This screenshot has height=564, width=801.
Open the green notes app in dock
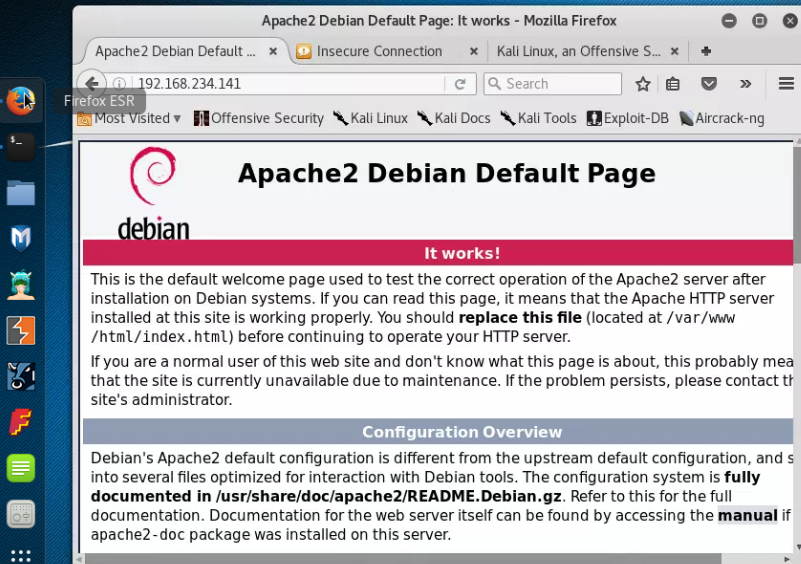tap(21, 468)
